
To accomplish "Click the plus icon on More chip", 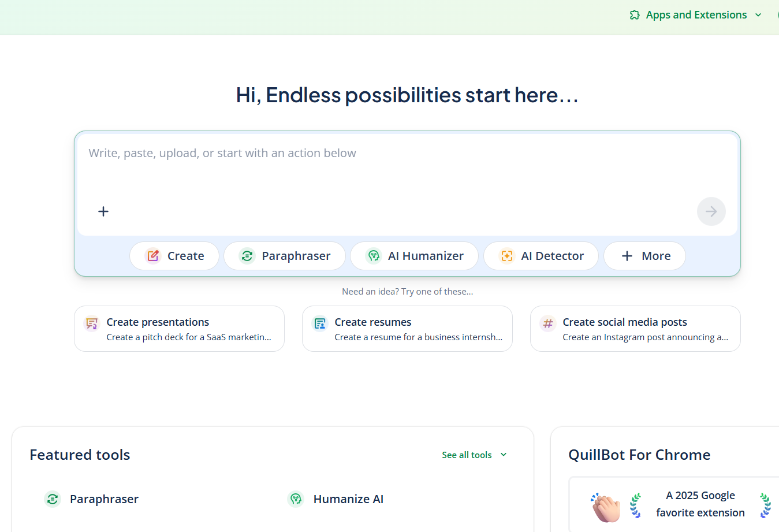I will pyautogui.click(x=627, y=256).
